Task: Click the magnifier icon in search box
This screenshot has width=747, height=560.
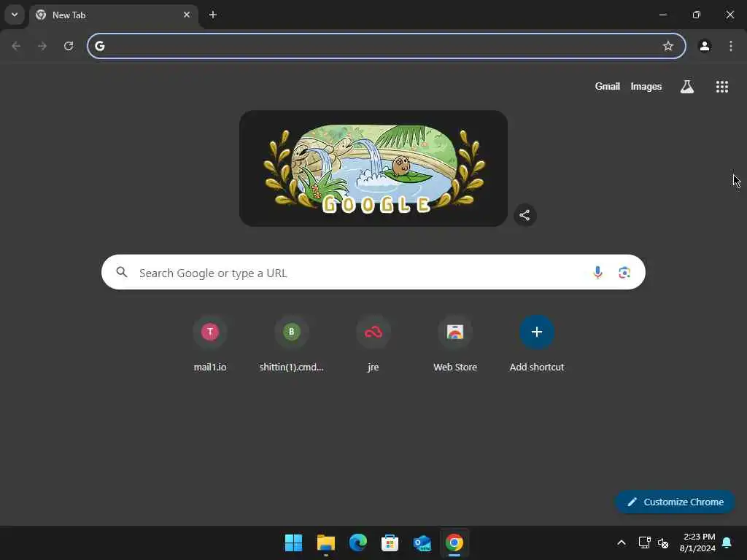Action: (122, 272)
